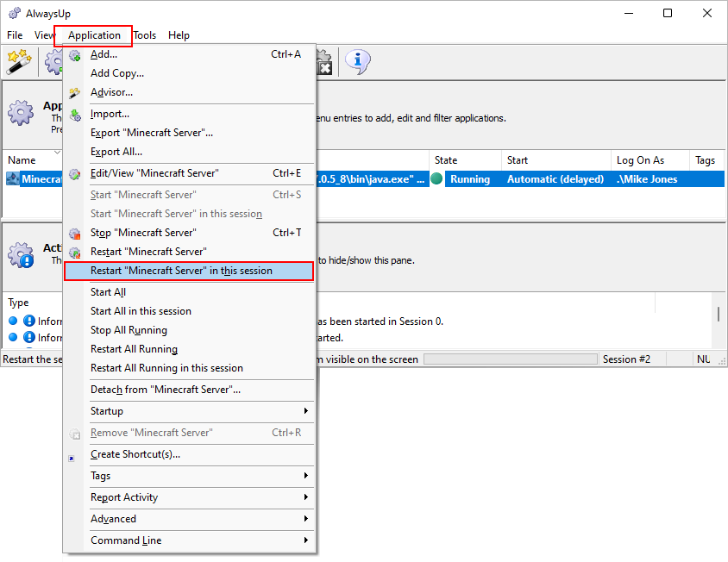
Task: Click the Edit/View gear icon in menu
Action: pyautogui.click(x=74, y=173)
